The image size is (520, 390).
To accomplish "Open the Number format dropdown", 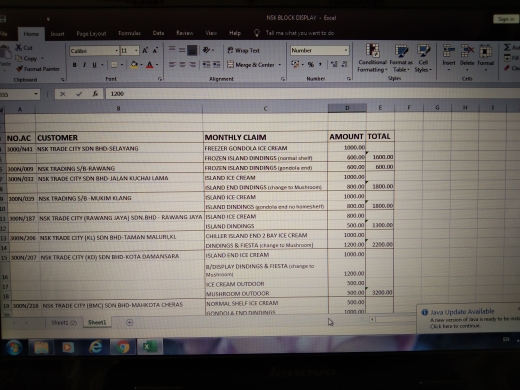I will tap(346, 50).
